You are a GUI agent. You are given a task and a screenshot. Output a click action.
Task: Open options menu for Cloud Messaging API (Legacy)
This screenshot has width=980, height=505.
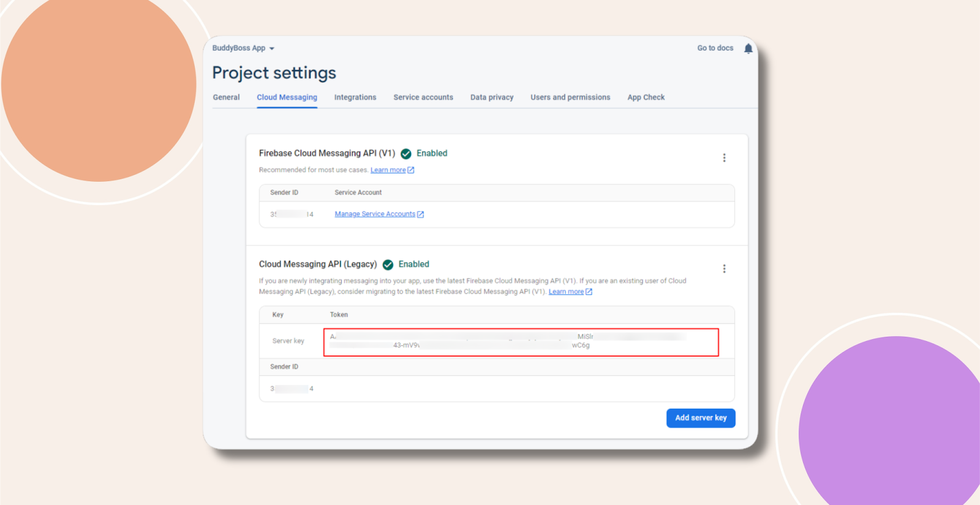coord(724,269)
